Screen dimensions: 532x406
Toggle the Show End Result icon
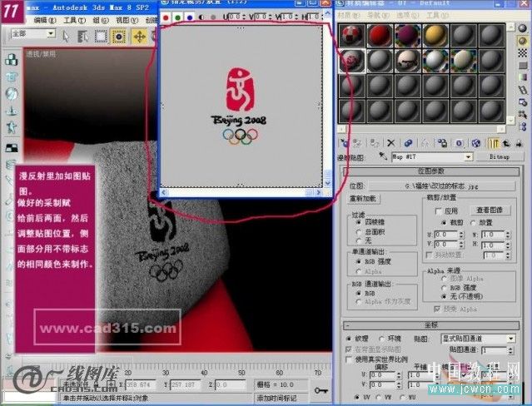(494, 143)
